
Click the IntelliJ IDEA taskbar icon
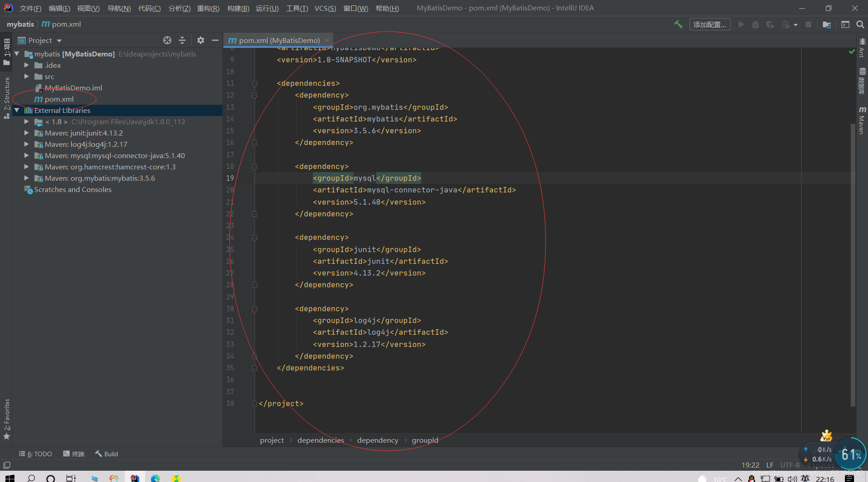135,478
